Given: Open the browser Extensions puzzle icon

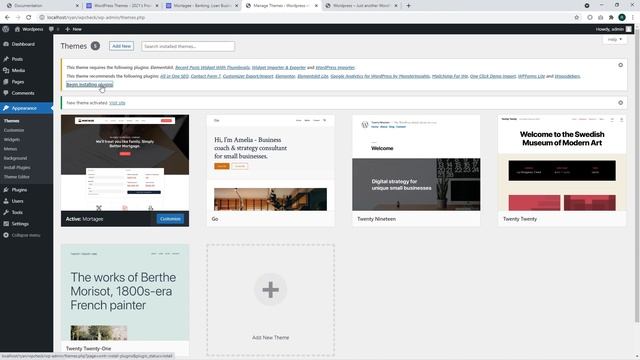Looking at the screenshot, I should click(x=611, y=18).
